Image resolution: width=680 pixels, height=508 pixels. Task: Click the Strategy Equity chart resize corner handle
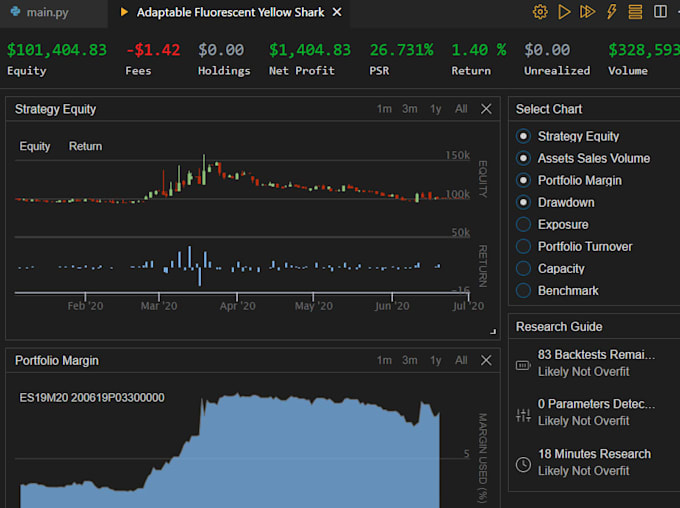pyautogui.click(x=493, y=332)
